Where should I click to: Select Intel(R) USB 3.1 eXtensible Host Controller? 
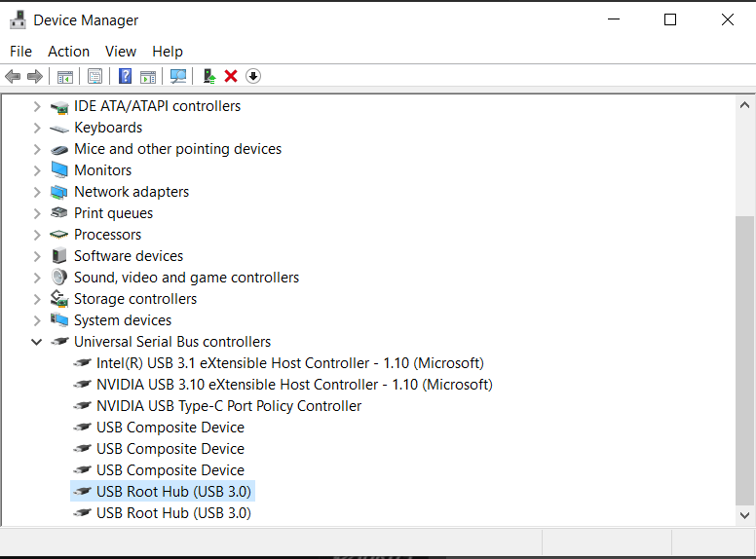pos(290,363)
